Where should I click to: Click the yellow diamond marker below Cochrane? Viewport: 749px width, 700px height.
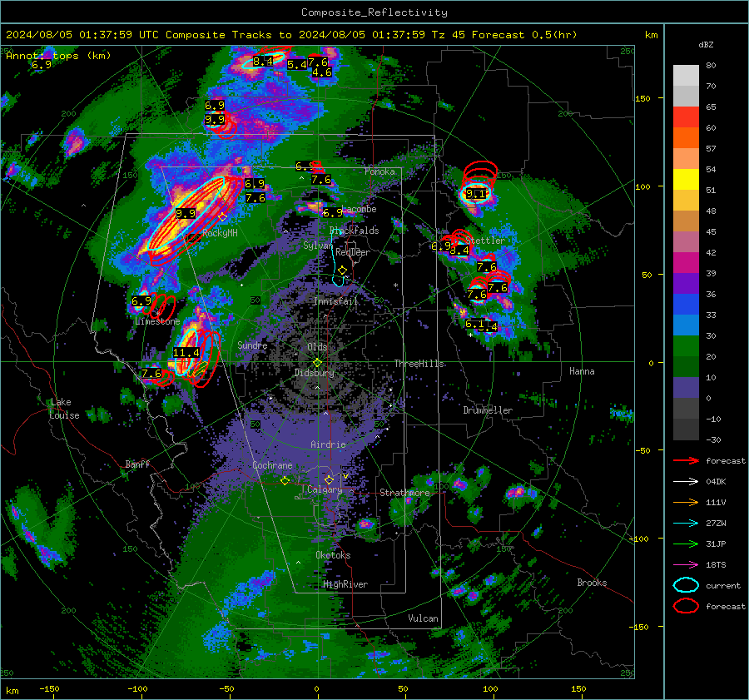click(285, 481)
